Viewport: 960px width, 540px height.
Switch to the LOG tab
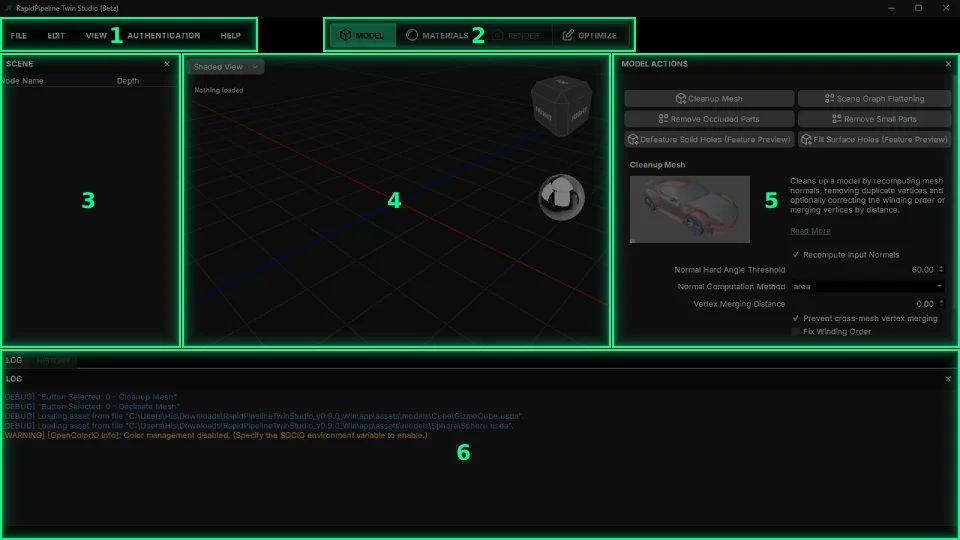(14, 361)
